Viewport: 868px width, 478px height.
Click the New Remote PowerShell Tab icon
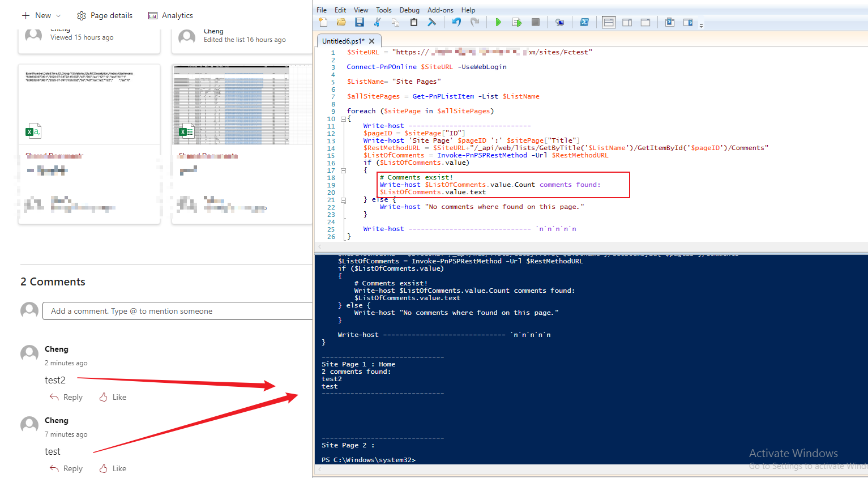coord(559,22)
